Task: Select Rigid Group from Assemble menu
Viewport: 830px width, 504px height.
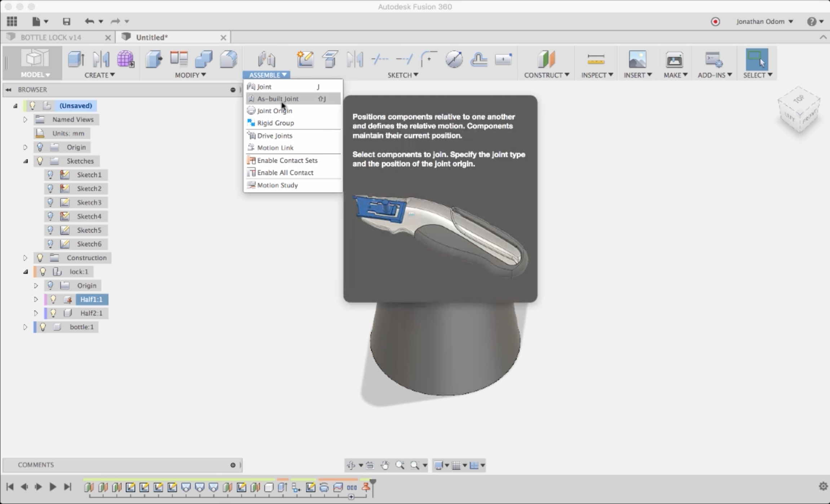Action: (x=275, y=123)
